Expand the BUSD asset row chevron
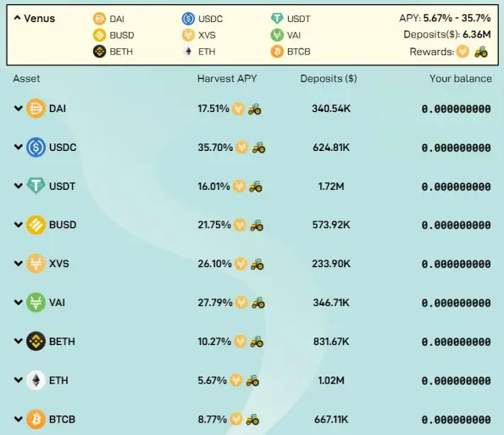The image size is (504, 435). (19, 225)
